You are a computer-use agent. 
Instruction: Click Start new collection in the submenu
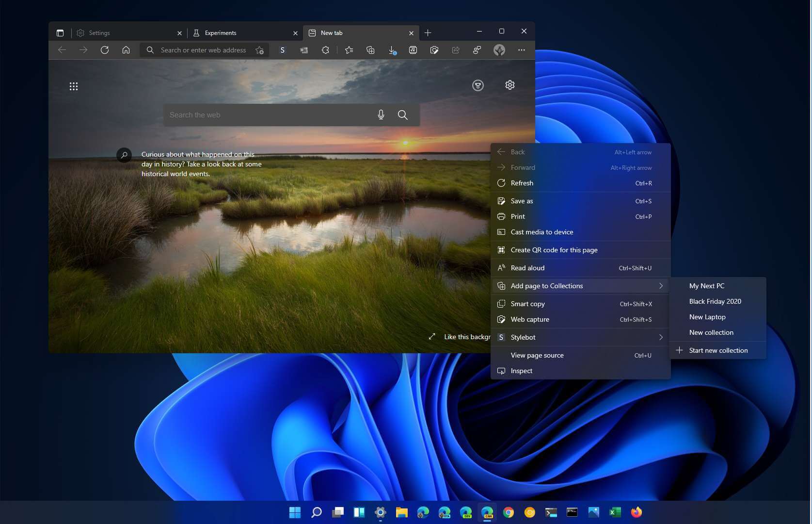(718, 350)
